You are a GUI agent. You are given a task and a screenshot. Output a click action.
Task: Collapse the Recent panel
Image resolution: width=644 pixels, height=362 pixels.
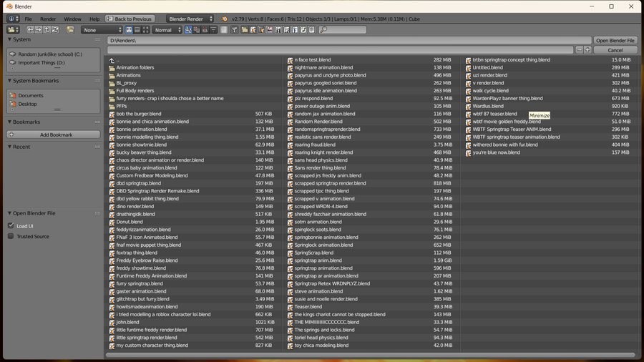pos(10,147)
